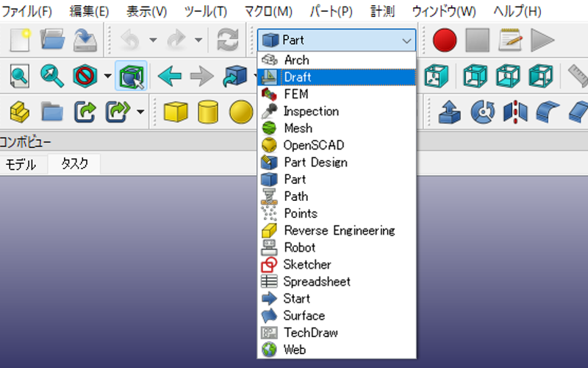Viewport: 588px width, 368px height.
Task: Start macro recording with red circle
Action: click(445, 40)
